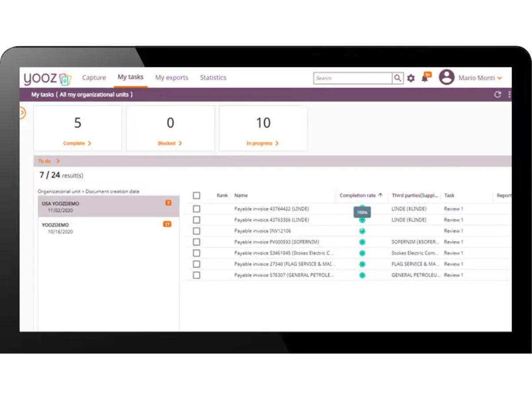This screenshot has height=399, width=532.
Task: Sort by the Task column header
Action: click(449, 196)
